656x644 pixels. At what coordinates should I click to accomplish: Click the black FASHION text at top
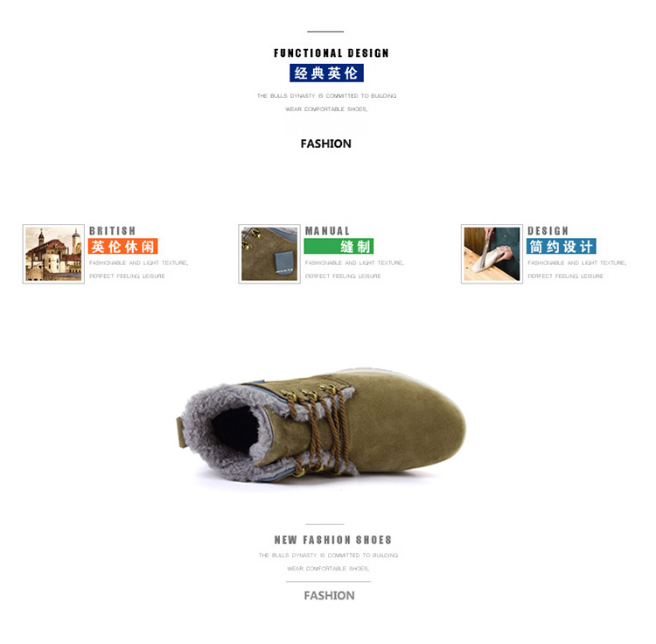coord(326,143)
